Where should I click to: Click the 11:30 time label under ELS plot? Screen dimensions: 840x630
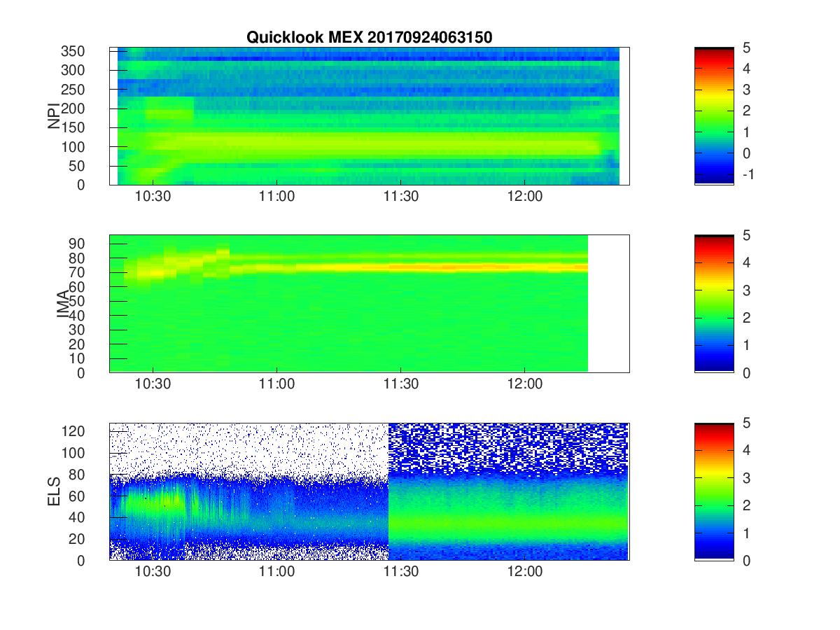401,572
